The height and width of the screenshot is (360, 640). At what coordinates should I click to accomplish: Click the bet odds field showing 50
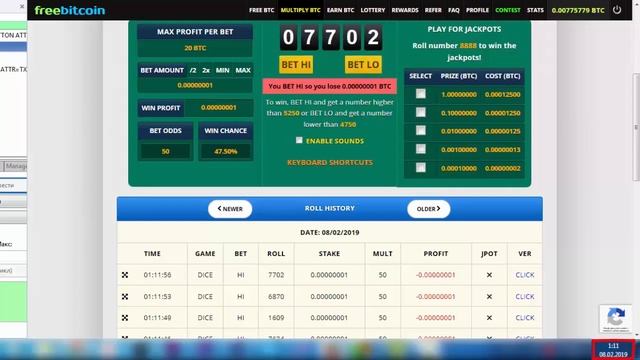pyautogui.click(x=165, y=151)
